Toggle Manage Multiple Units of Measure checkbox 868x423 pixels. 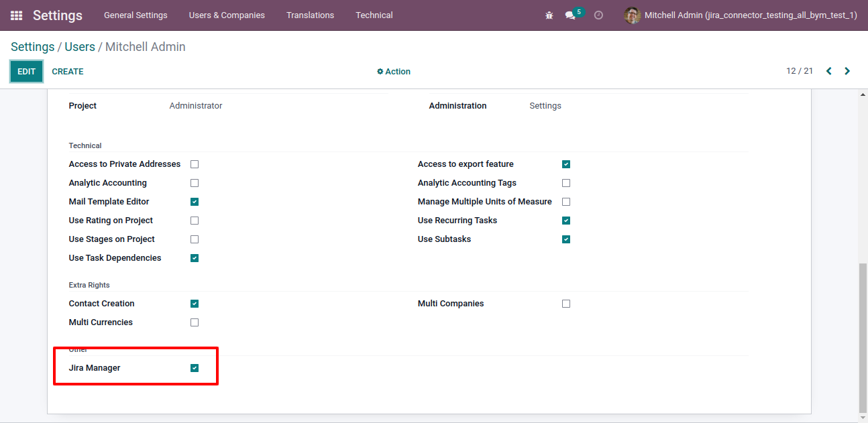point(566,202)
